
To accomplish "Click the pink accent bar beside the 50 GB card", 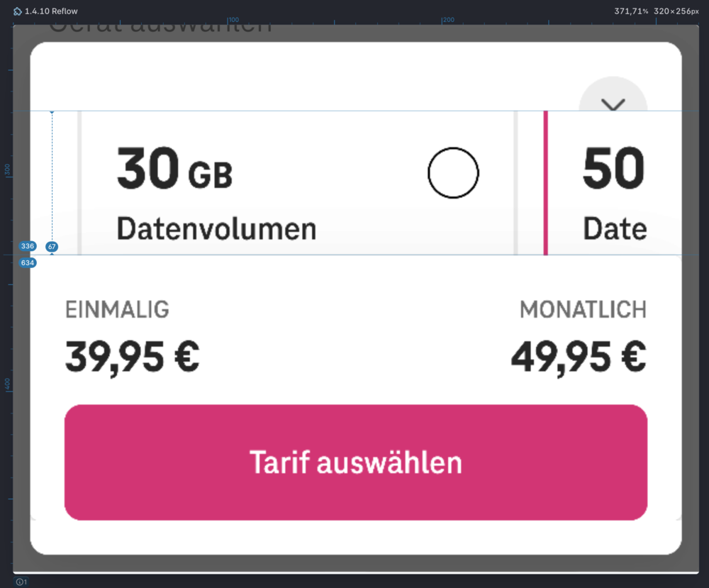I will tap(546, 181).
